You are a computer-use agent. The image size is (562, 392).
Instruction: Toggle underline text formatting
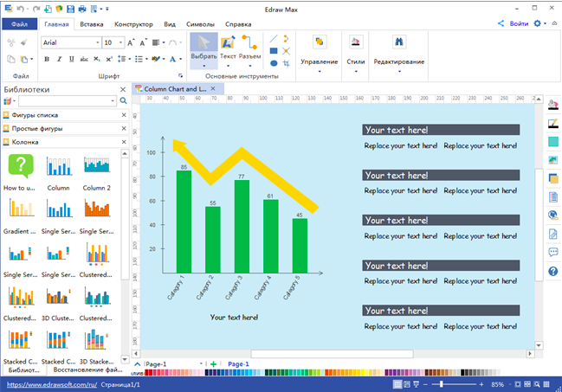pos(73,59)
